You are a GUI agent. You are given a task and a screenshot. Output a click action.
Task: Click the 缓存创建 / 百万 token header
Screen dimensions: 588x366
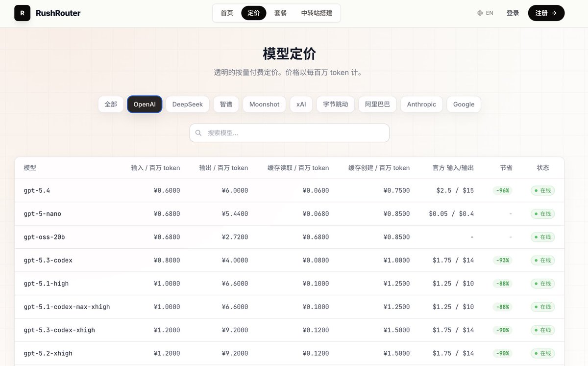point(379,168)
